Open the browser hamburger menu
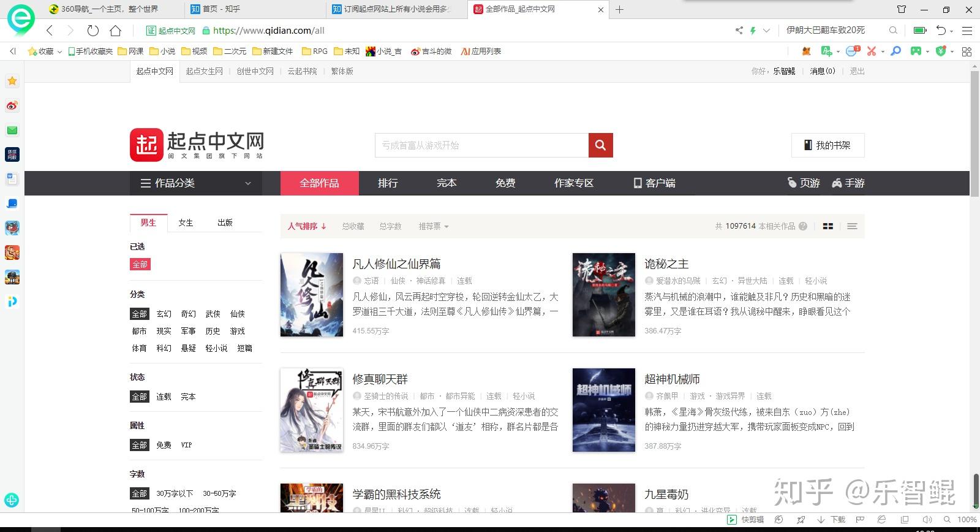The height and width of the screenshot is (532, 980). click(967, 30)
